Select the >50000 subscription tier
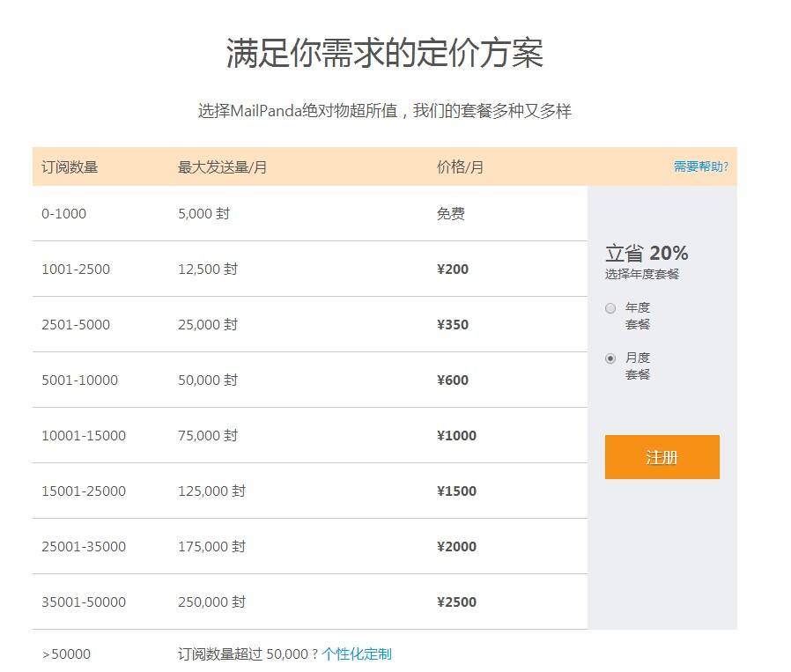The width and height of the screenshot is (791, 672). [66, 654]
